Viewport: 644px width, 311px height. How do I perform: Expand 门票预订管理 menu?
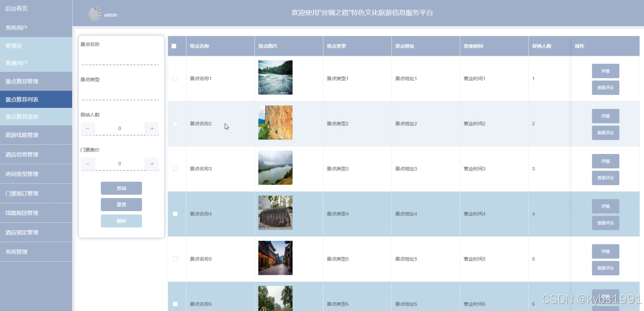pyautogui.click(x=36, y=194)
